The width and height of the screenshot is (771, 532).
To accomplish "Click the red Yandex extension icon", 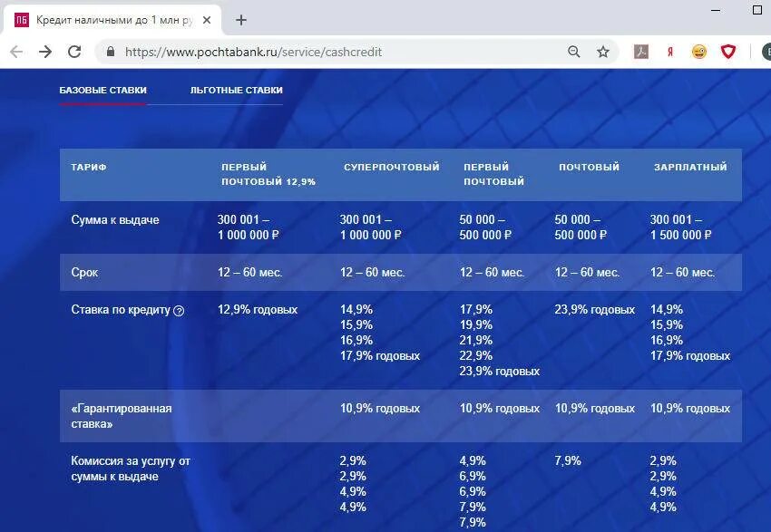I will pyautogui.click(x=669, y=52).
